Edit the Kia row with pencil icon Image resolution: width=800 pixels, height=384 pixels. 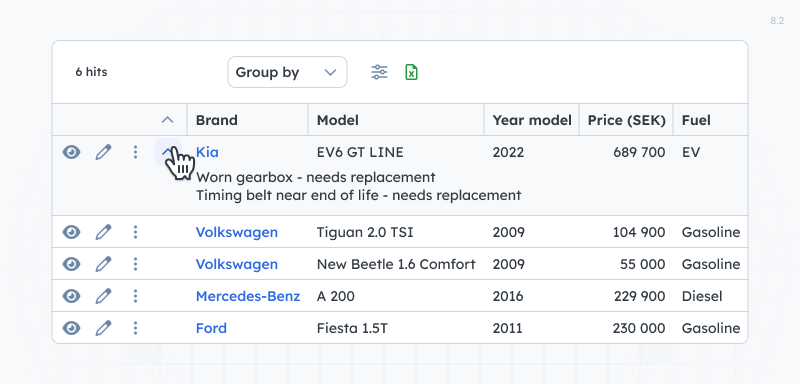click(x=103, y=152)
